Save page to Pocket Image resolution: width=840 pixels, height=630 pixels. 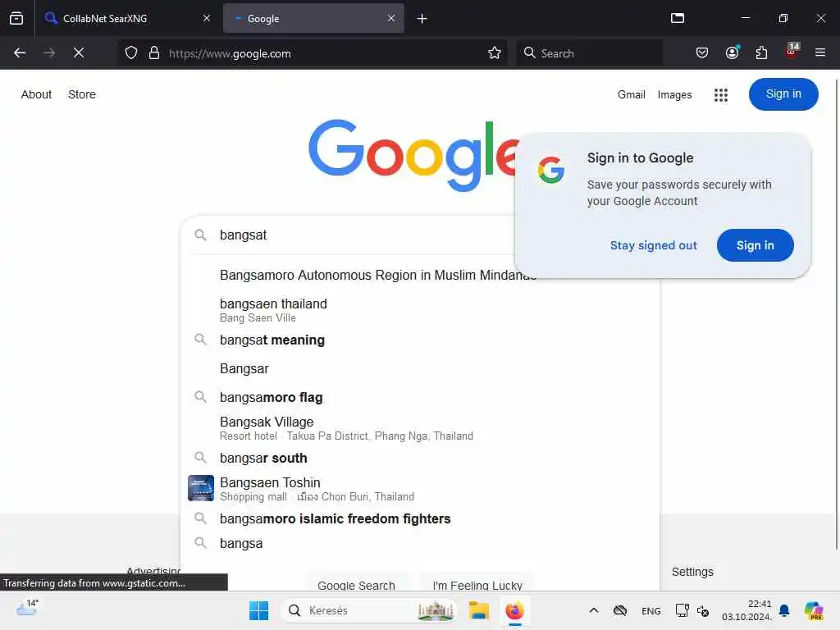(702, 52)
